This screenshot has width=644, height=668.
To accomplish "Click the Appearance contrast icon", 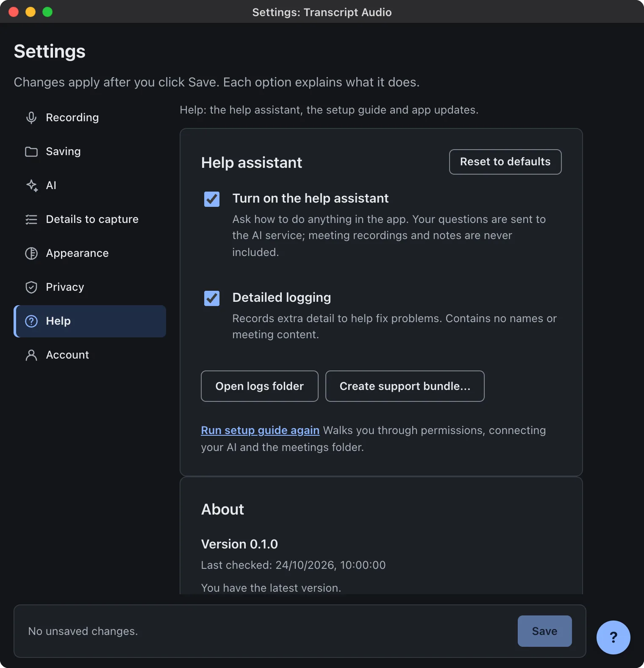I will (x=31, y=253).
